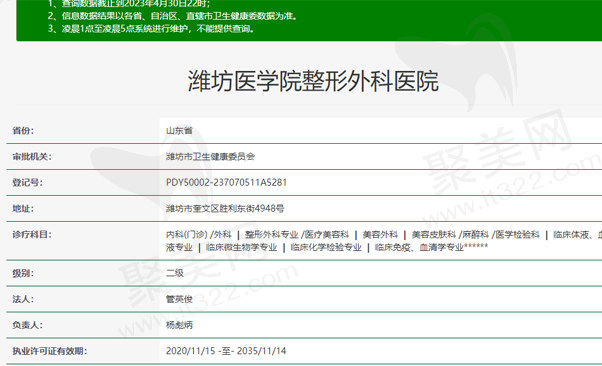The width and height of the screenshot is (602, 366).
Task: Select the 美容外科 subject
Action: (x=380, y=234)
